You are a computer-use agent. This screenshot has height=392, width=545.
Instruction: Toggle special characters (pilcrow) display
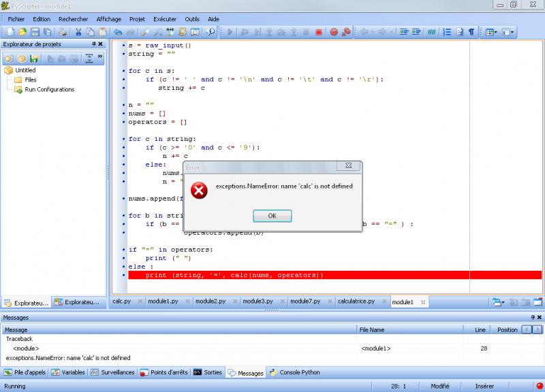(x=471, y=32)
